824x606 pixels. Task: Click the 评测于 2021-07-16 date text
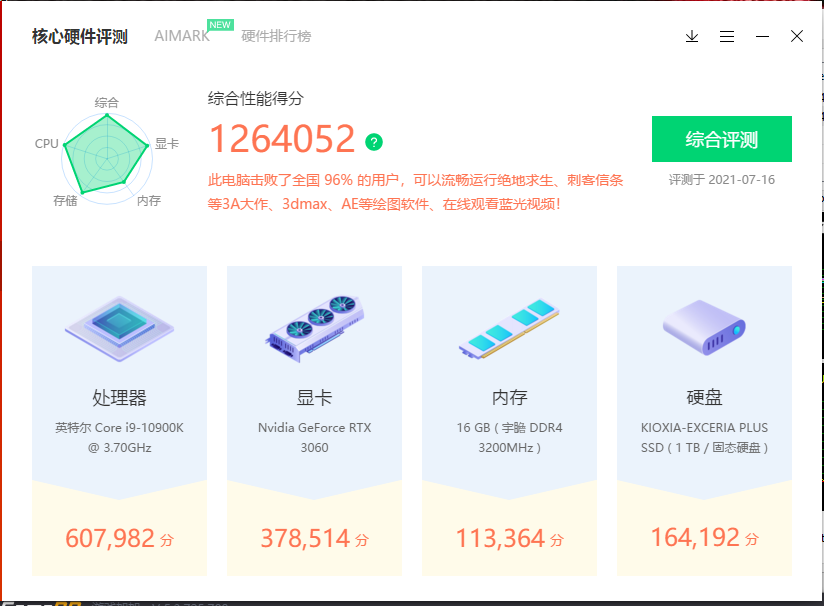click(722, 180)
